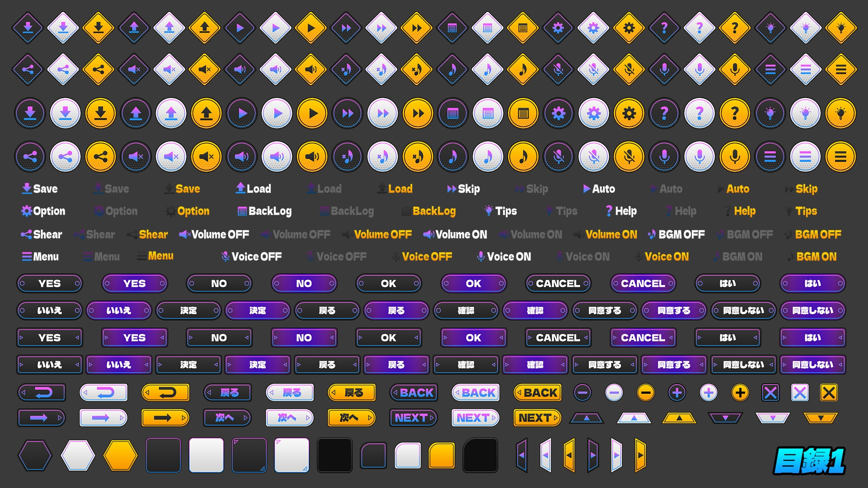Viewport: 868px width, 488px height.
Task: Click the white diamond save-download icon
Action: tap(63, 28)
